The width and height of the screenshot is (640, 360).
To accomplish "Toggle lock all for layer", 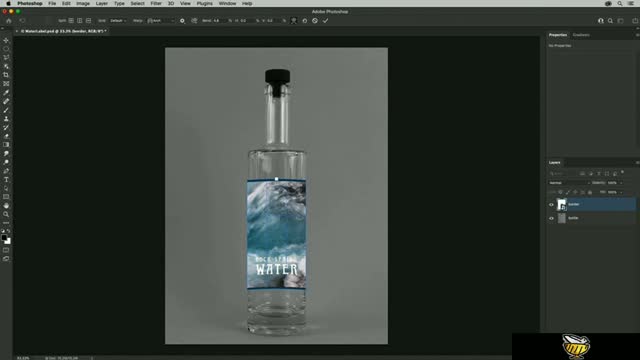I will (x=590, y=192).
